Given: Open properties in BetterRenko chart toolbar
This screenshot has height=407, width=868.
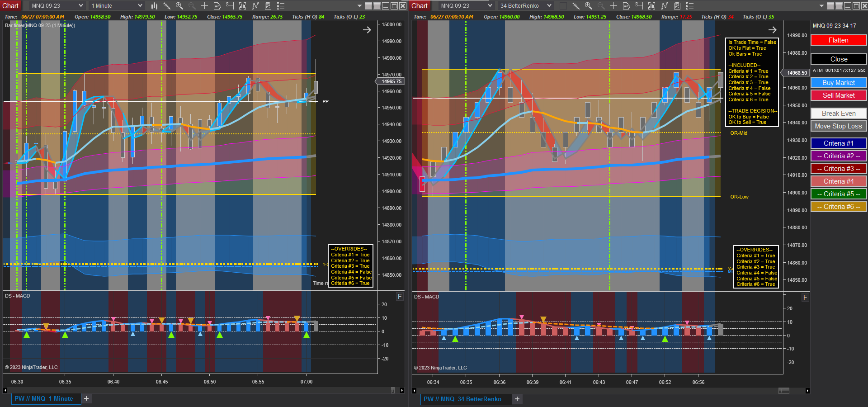Looking at the screenshot, I should [689, 6].
